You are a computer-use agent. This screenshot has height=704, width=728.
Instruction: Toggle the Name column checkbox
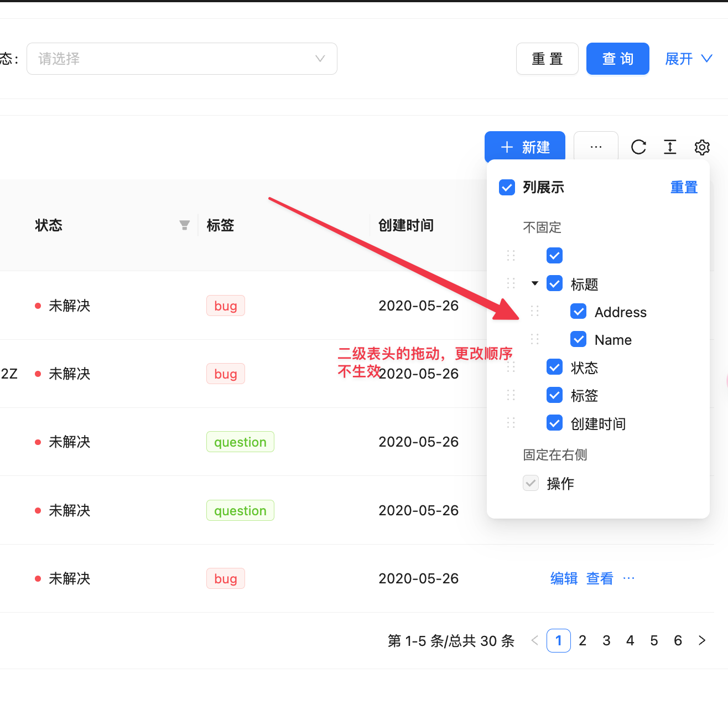click(578, 339)
